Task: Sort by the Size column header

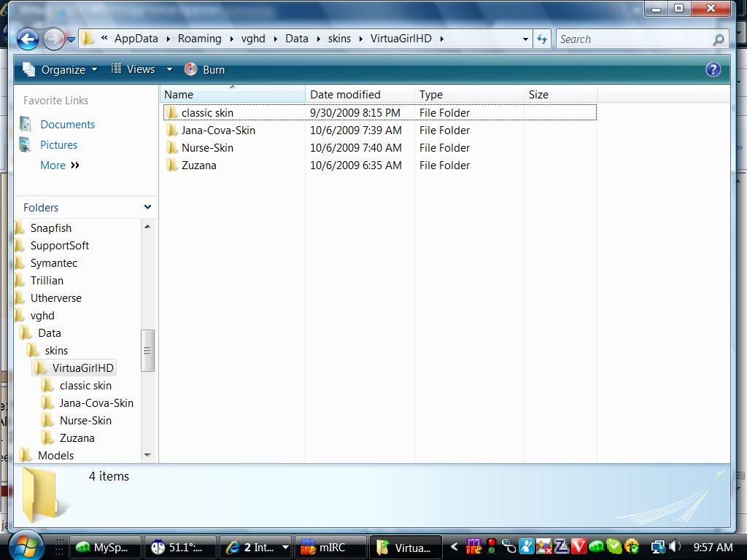Action: click(x=560, y=94)
